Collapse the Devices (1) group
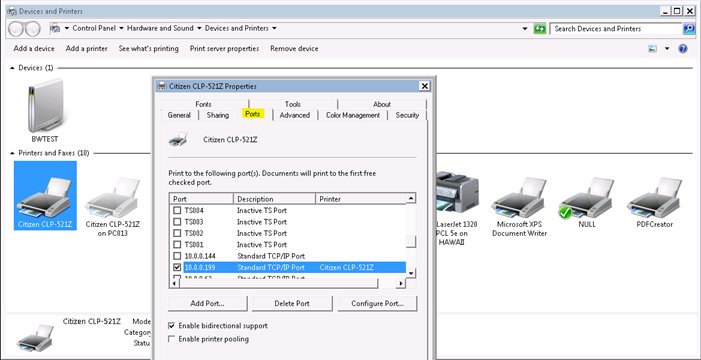 point(12,68)
